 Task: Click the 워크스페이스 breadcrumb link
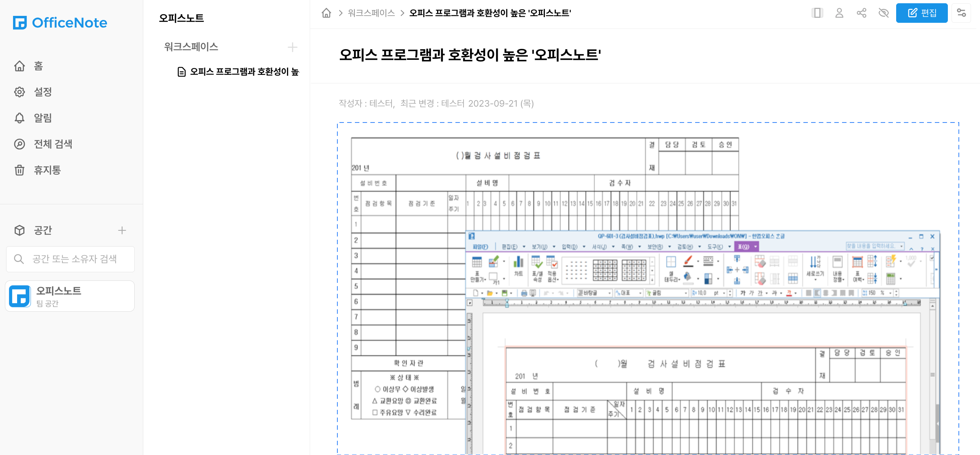(x=371, y=13)
